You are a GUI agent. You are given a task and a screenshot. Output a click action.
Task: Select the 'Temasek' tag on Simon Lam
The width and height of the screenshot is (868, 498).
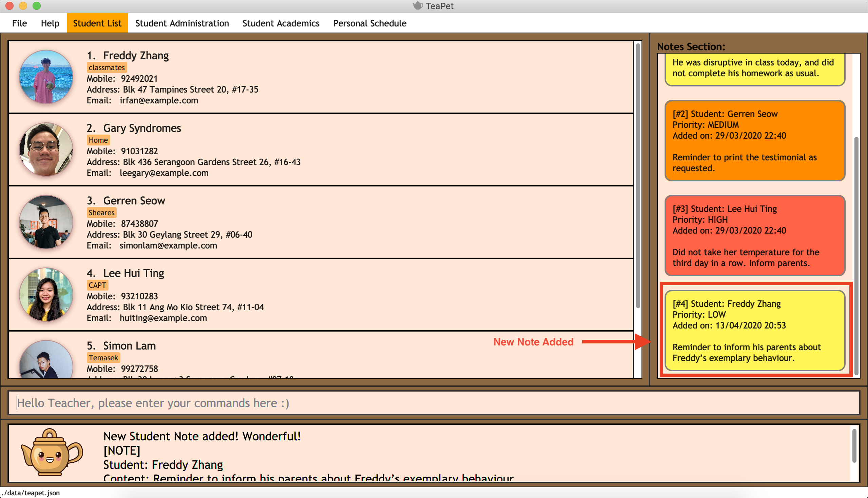(103, 357)
